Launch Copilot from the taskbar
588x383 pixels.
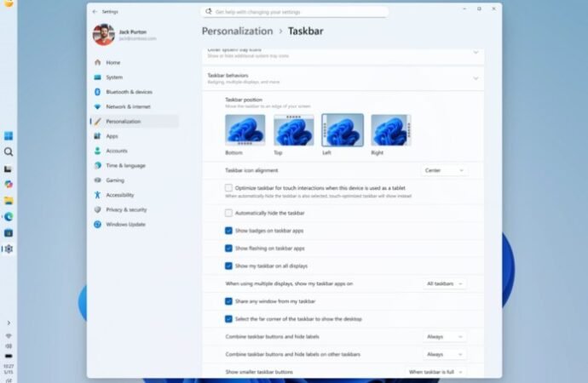tap(9, 184)
